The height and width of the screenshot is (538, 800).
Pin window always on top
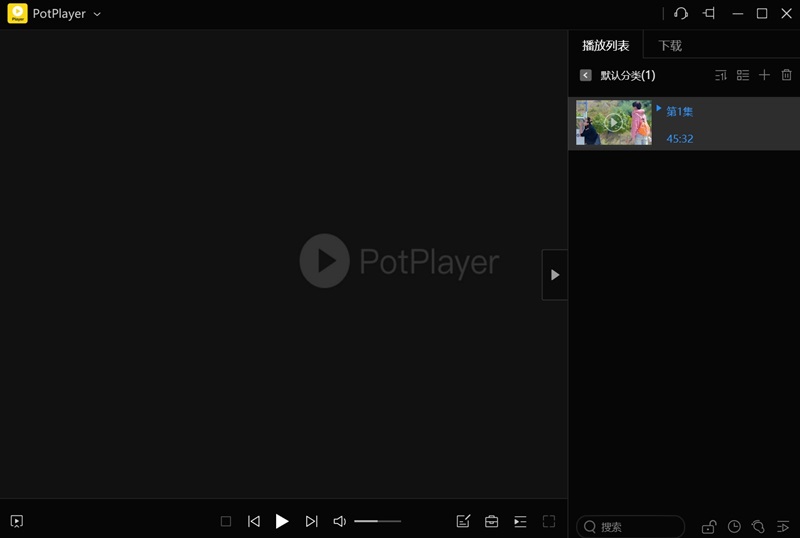(x=709, y=13)
